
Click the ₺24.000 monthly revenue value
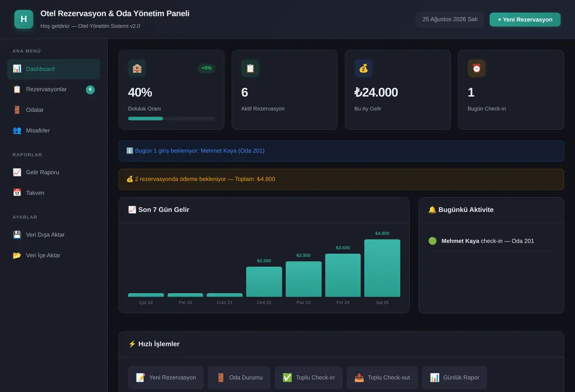coord(376,92)
